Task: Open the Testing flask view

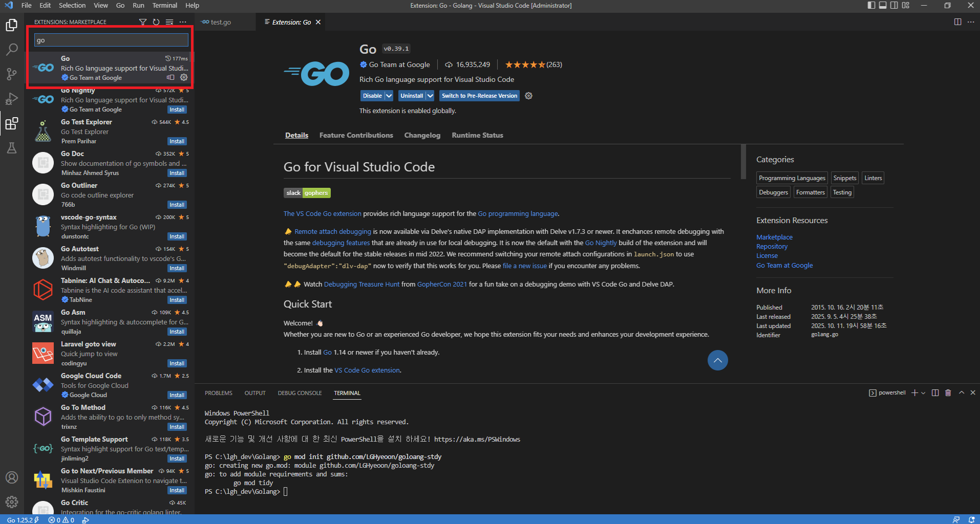Action: coord(12,148)
